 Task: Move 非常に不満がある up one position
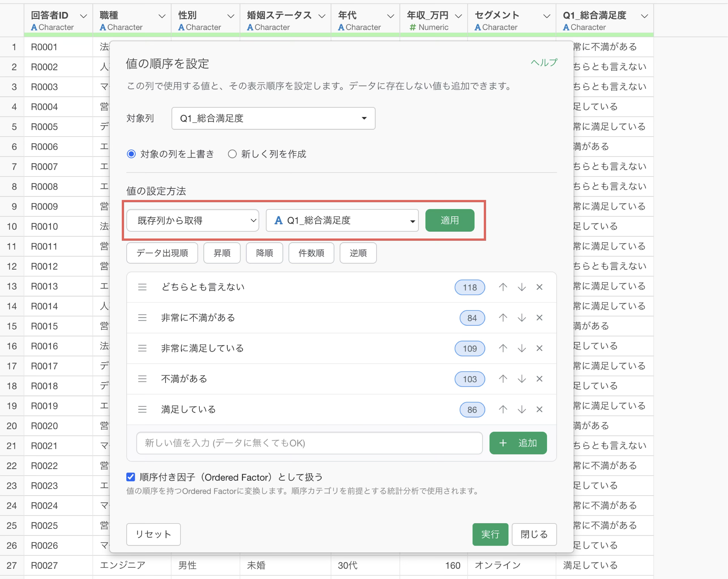pos(503,318)
